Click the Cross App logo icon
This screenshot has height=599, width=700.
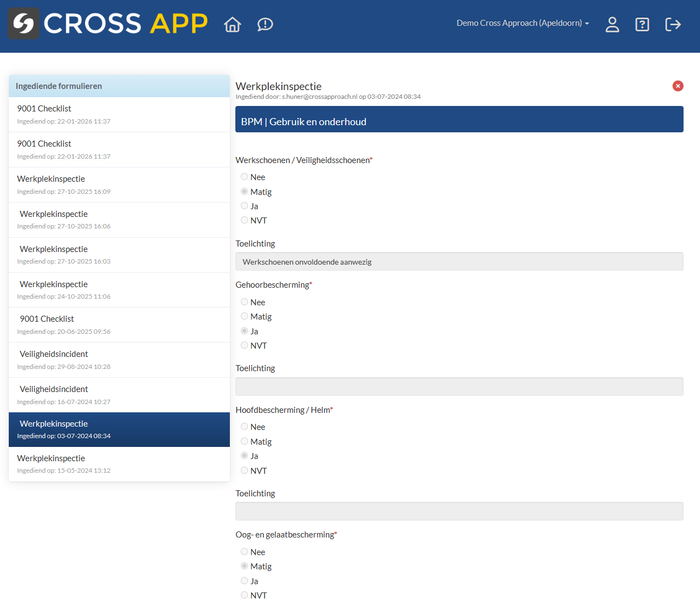click(24, 24)
